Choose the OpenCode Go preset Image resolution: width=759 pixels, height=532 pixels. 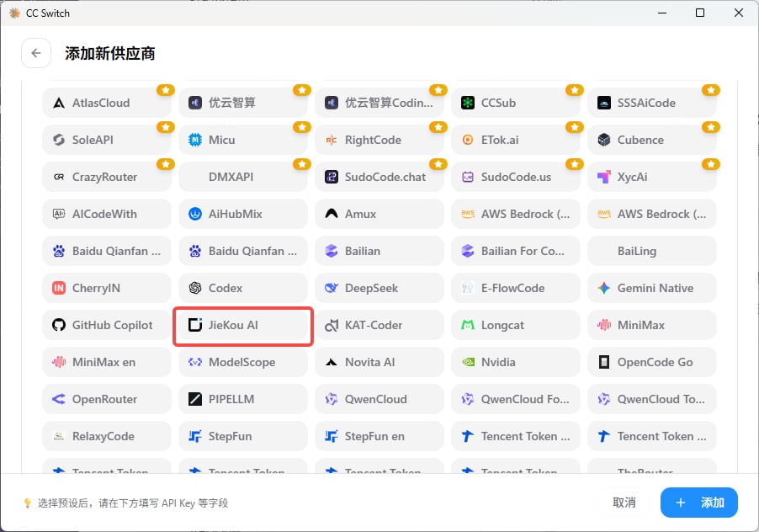pyautogui.click(x=652, y=362)
